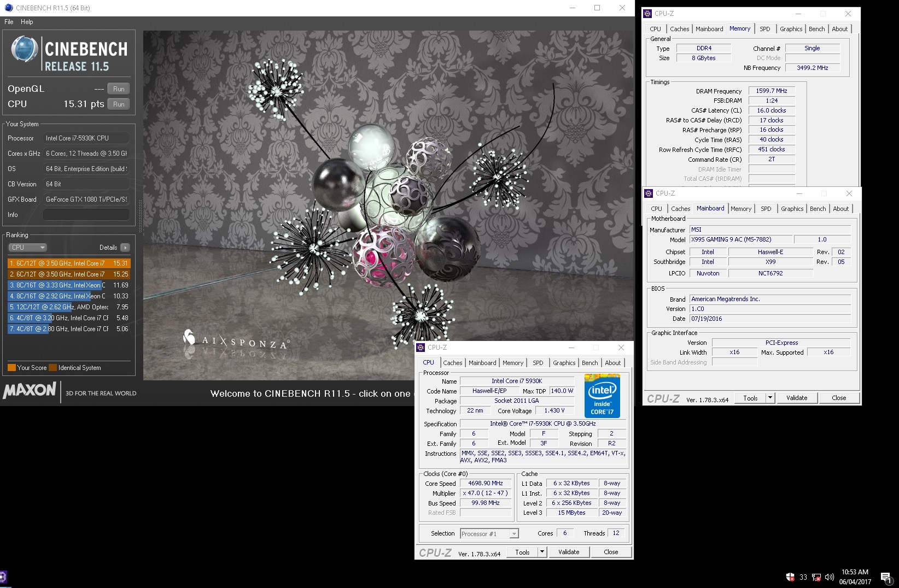Open About tab in CPU window
This screenshot has width=899, height=588.
coord(612,363)
